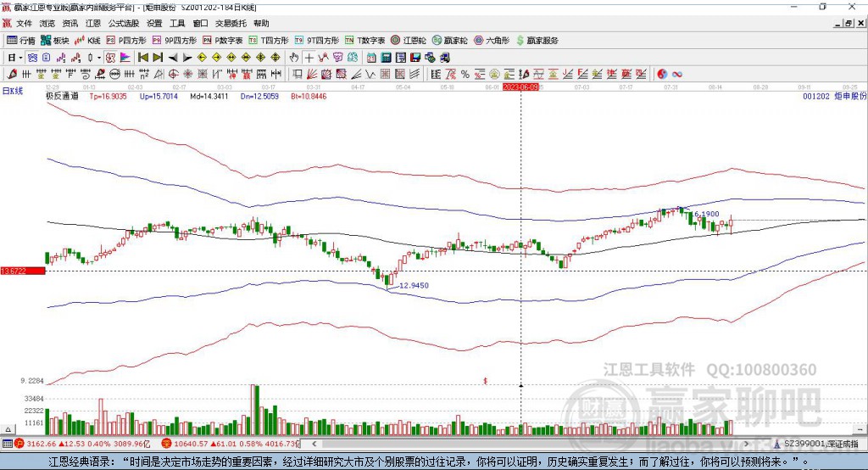The width and height of the screenshot is (868, 470).
Task: Open the 帮助 menu
Action: tap(261, 23)
